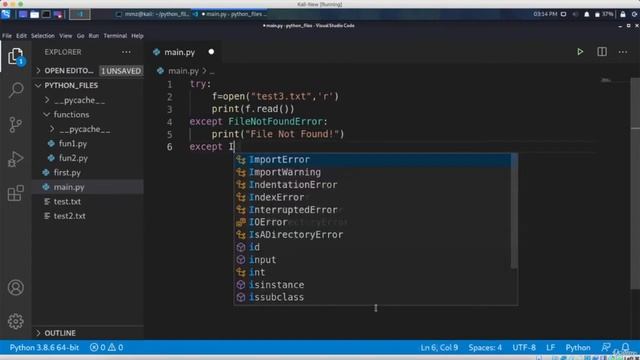
Task: Choose isinstance from autocomplete
Action: 373,285
